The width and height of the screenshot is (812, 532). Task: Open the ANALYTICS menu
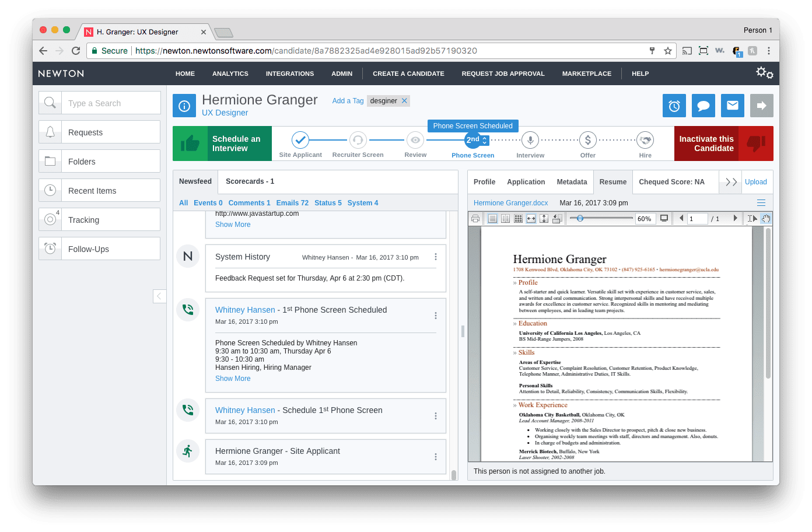pos(230,73)
